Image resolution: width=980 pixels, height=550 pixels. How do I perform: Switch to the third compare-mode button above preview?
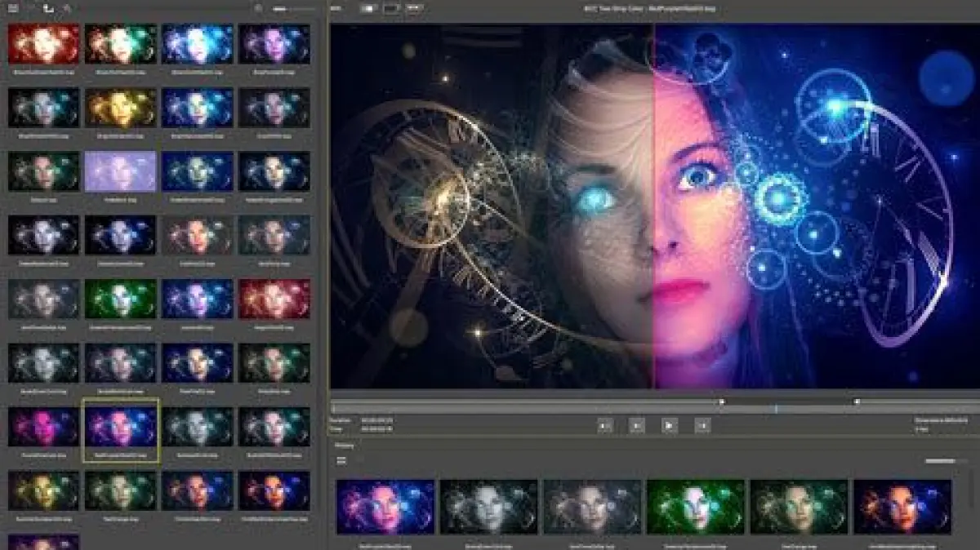[x=414, y=8]
